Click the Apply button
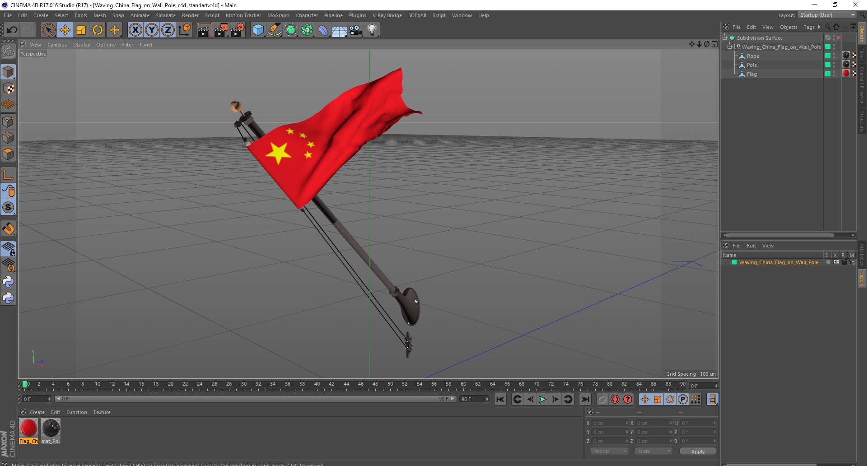Viewport: 868px width, 466px height. [x=698, y=451]
